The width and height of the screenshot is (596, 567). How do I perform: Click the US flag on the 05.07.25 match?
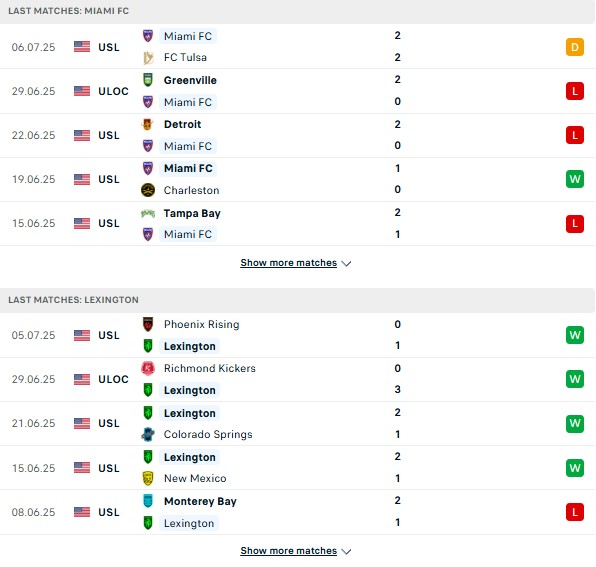click(x=82, y=335)
